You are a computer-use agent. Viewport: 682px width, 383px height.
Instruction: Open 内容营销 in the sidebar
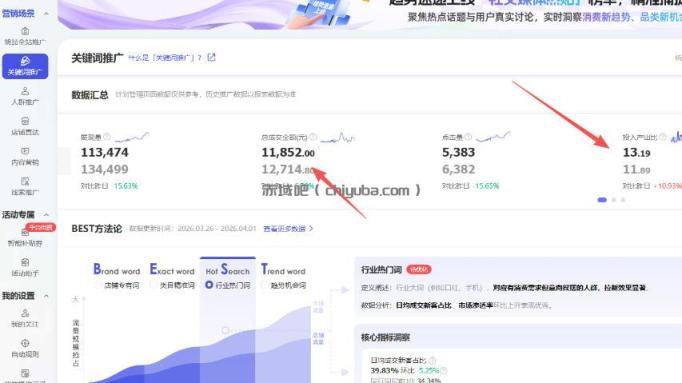click(25, 156)
